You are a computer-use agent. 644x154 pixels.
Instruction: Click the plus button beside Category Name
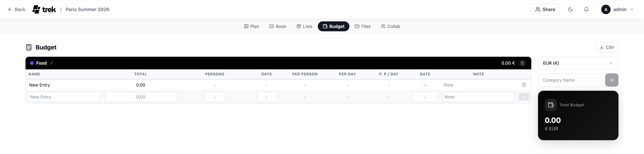click(611, 80)
